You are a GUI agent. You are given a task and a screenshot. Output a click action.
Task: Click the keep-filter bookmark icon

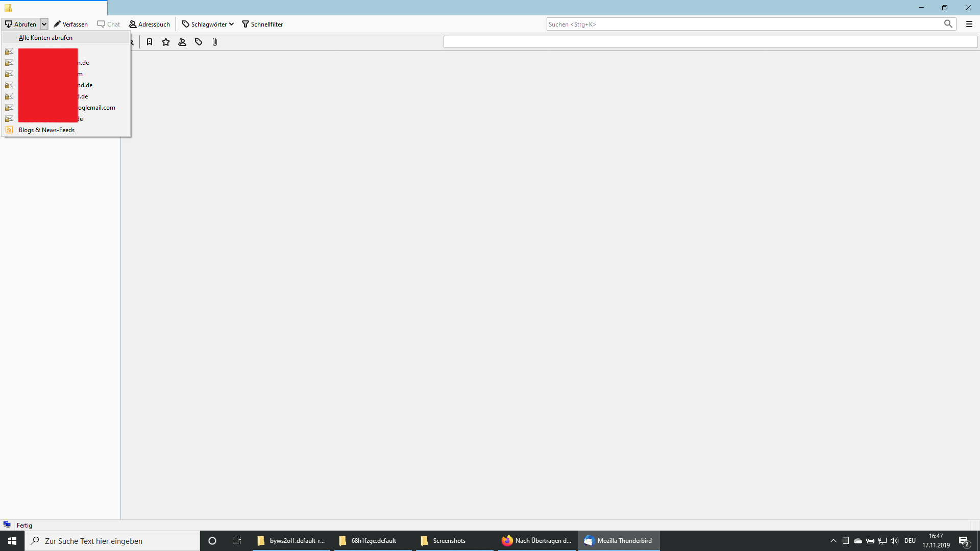click(x=150, y=42)
